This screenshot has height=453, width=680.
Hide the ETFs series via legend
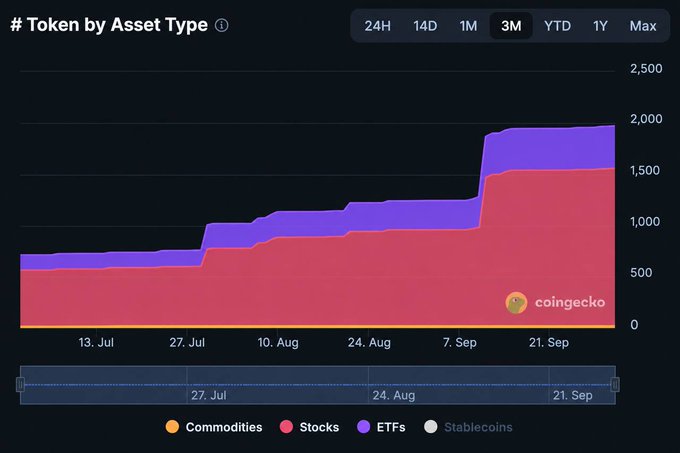(x=381, y=427)
